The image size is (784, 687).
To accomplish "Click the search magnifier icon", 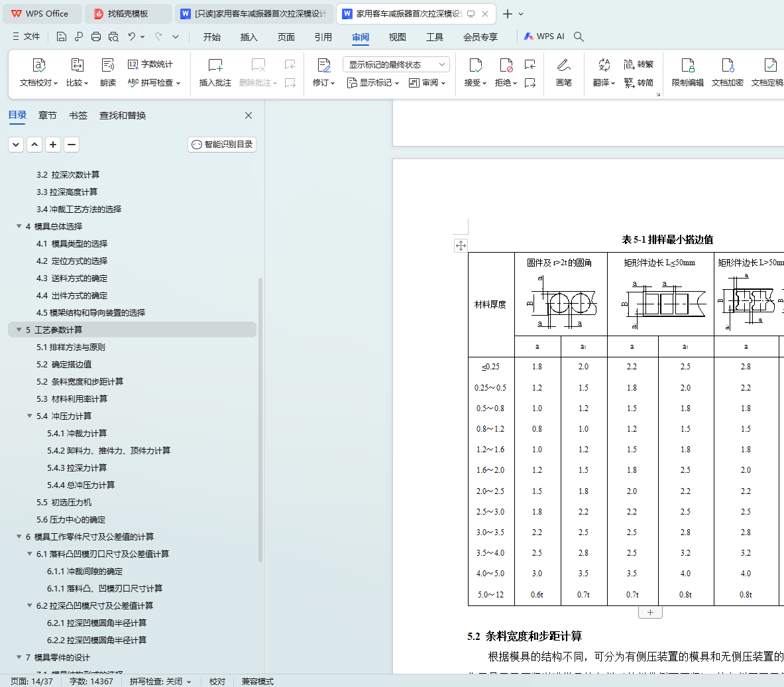I will [x=579, y=36].
